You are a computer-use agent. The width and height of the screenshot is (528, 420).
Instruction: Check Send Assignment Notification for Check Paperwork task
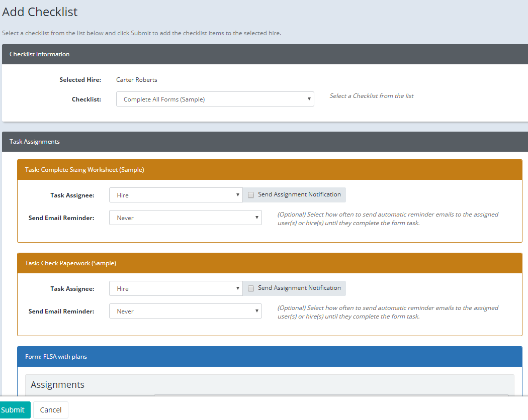tap(251, 288)
